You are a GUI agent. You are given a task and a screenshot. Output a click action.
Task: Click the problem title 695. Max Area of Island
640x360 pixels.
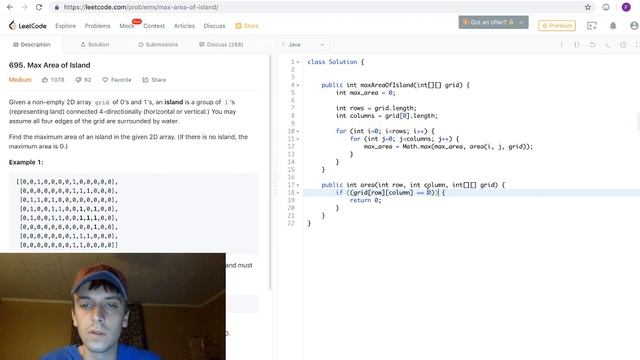pos(49,65)
